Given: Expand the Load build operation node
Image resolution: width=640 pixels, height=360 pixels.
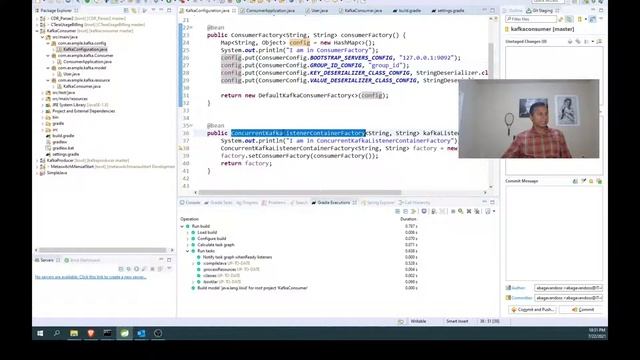Looking at the screenshot, I should [188, 232].
